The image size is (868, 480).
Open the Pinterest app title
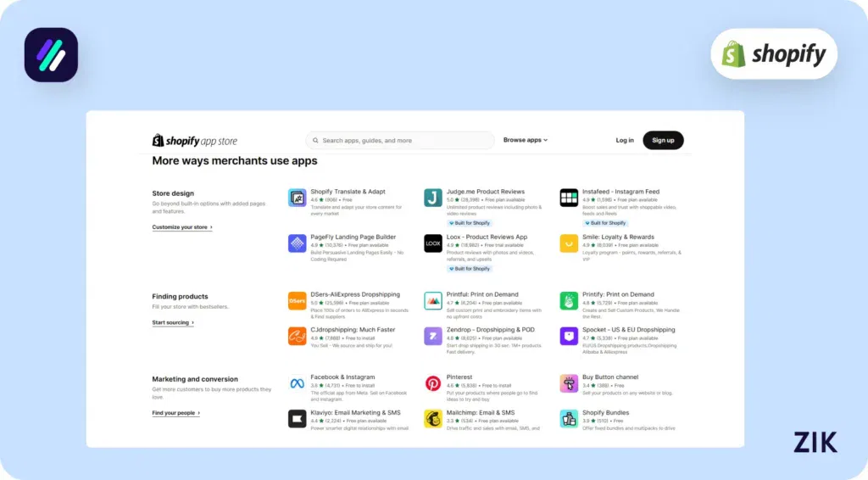(459, 377)
